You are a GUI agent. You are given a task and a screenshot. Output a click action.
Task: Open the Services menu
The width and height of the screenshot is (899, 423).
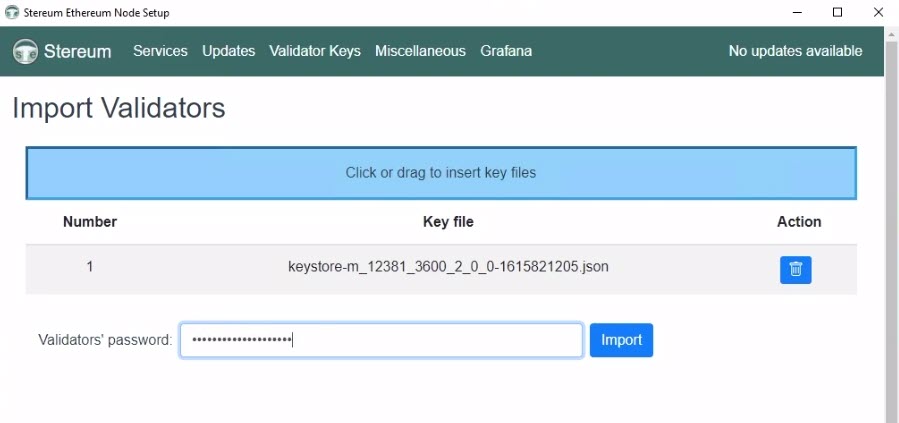[160, 51]
